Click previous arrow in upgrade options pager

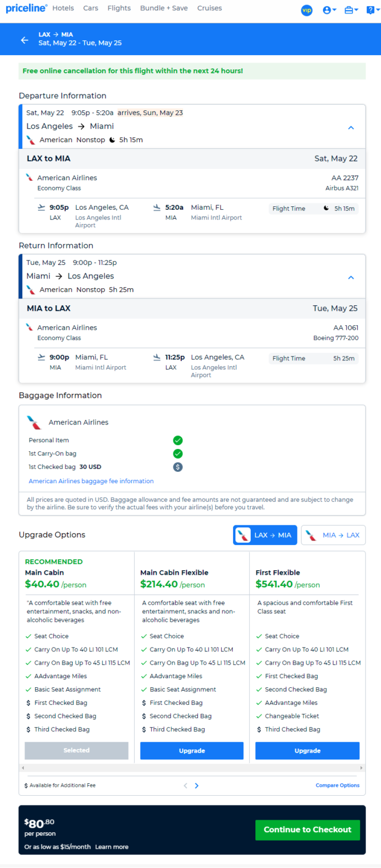pos(185,786)
